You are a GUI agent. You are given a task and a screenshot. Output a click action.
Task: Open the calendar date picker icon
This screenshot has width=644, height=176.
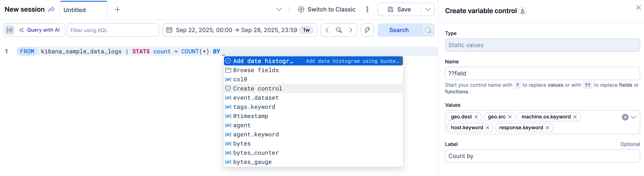point(169,30)
